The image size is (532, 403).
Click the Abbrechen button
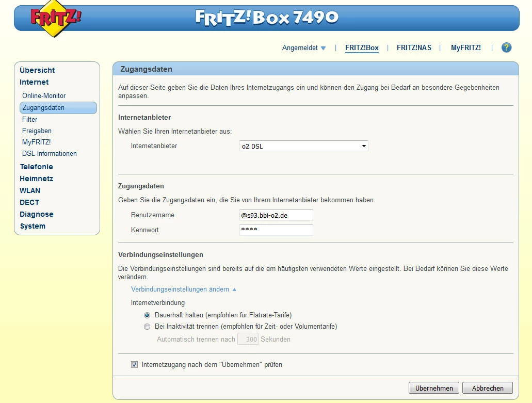(x=488, y=388)
